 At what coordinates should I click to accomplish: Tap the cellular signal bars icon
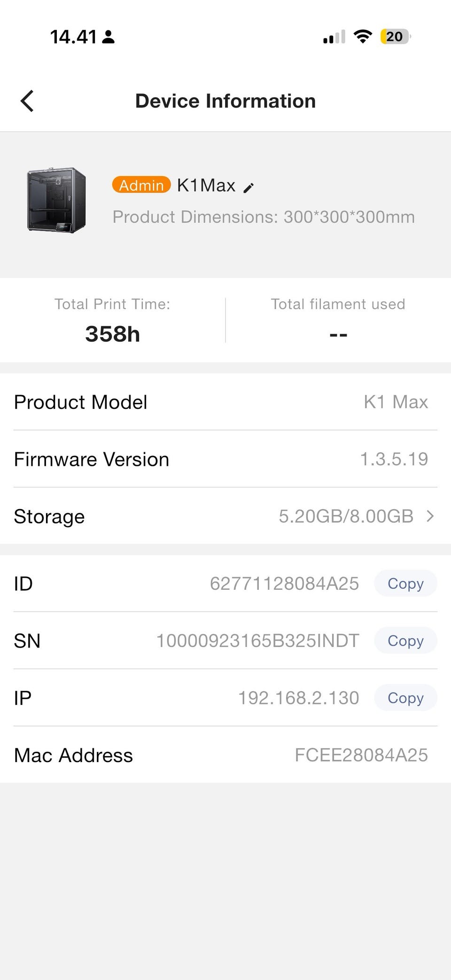coord(334,37)
